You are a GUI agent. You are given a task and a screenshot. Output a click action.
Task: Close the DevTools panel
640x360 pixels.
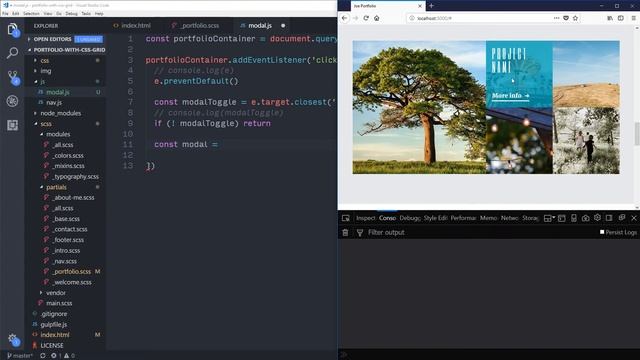pyautogui.click(x=634, y=218)
